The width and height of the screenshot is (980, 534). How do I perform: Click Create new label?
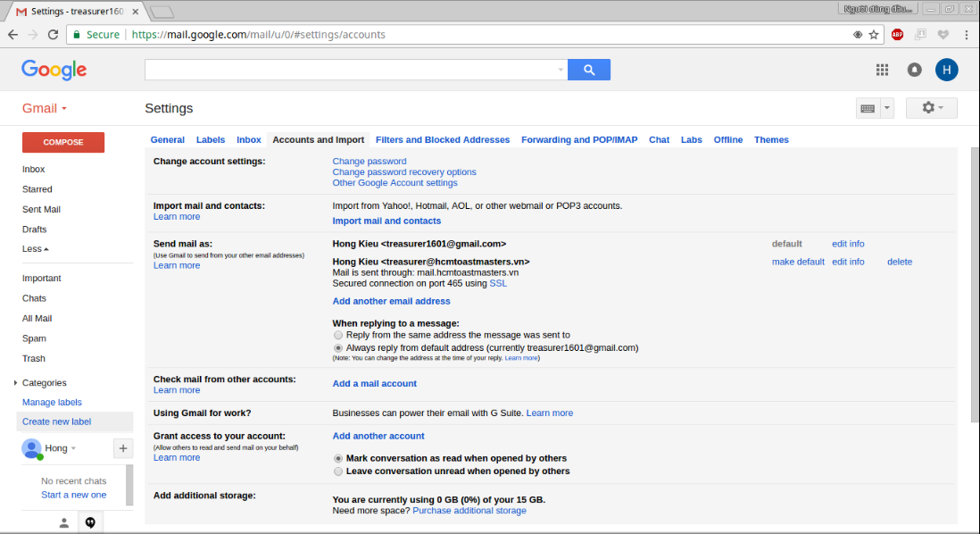(x=57, y=421)
